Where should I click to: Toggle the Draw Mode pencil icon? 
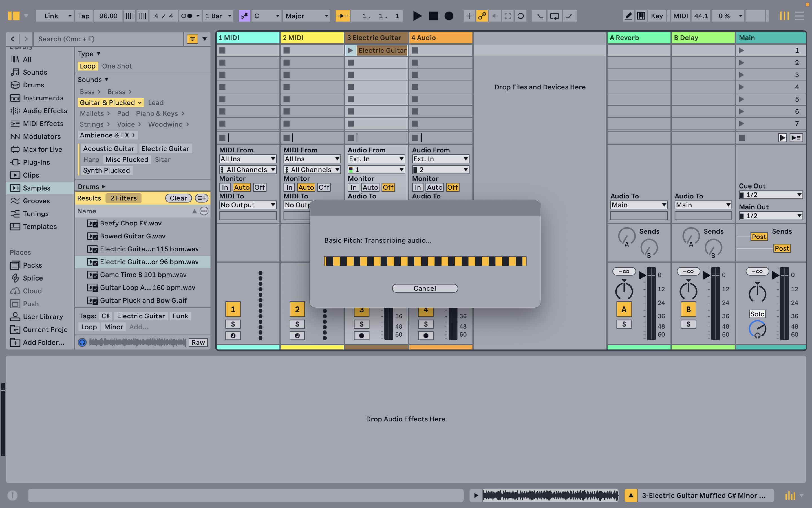click(628, 16)
